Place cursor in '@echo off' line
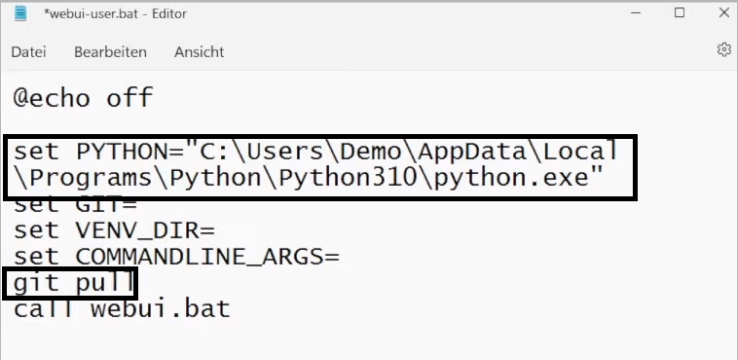Screen dimensions: 738x360 pyautogui.click(x=83, y=98)
